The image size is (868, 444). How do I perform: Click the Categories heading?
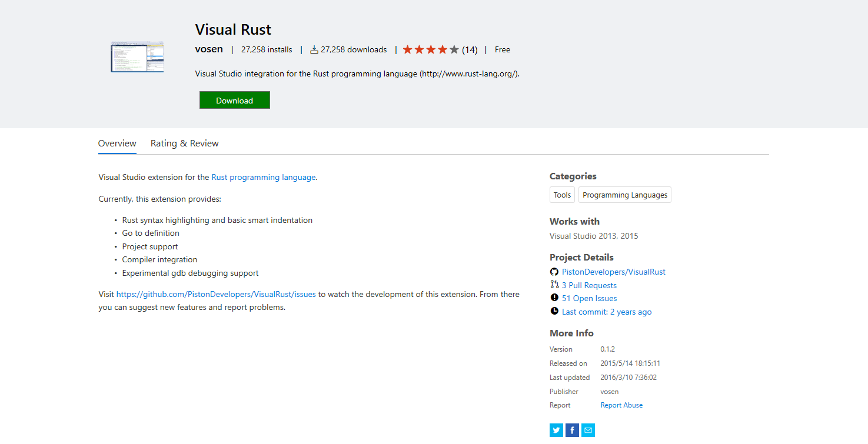pyautogui.click(x=573, y=176)
